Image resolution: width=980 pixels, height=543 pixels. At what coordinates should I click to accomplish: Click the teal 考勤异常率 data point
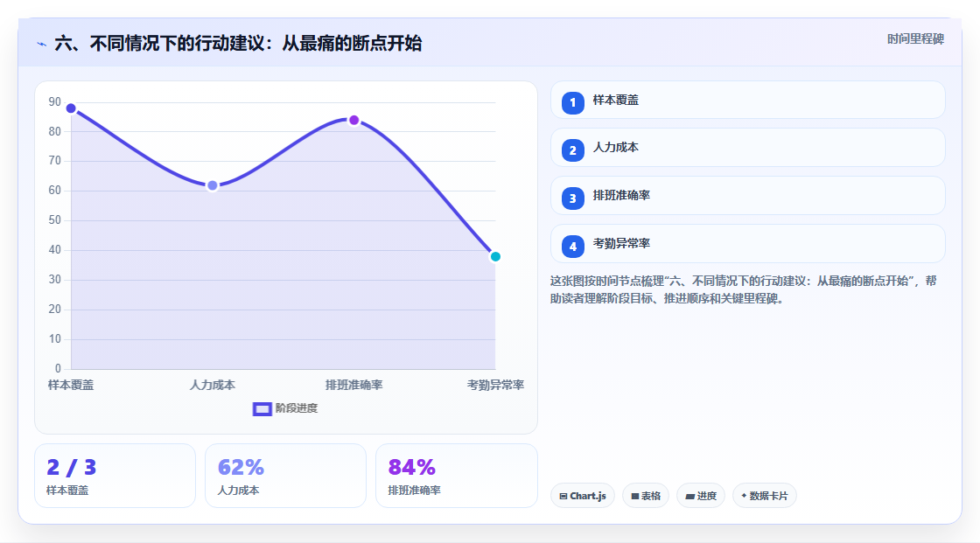(x=495, y=257)
